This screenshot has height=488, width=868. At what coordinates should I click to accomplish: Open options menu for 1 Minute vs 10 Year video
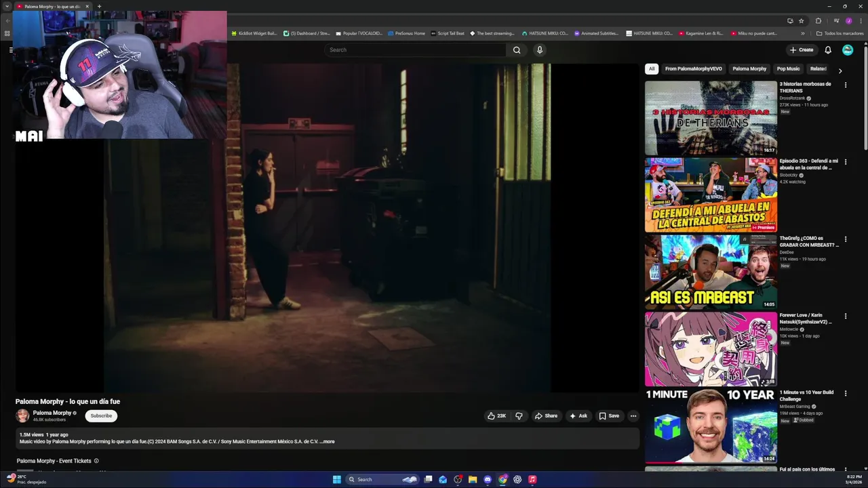(x=846, y=393)
